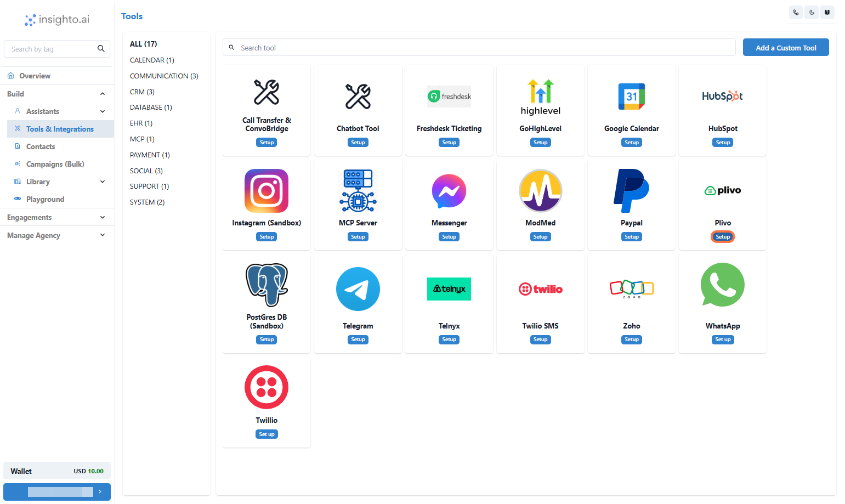845x504 pixels.
Task: Open Overview in the sidebar
Action: coord(57,76)
